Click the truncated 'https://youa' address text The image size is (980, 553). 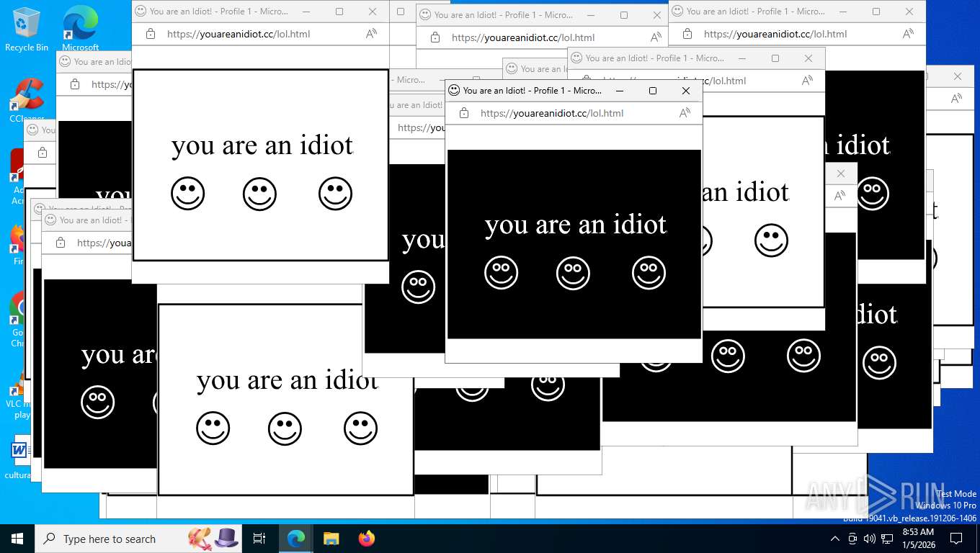(104, 243)
